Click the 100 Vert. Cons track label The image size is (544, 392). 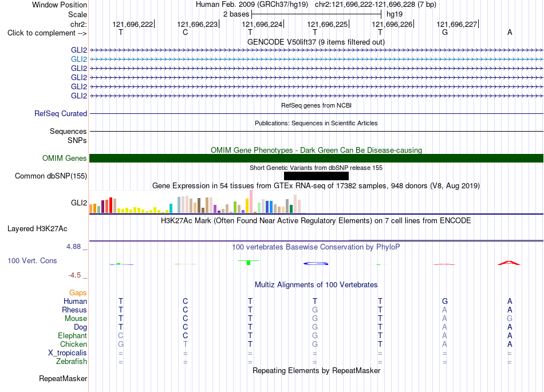point(32,260)
